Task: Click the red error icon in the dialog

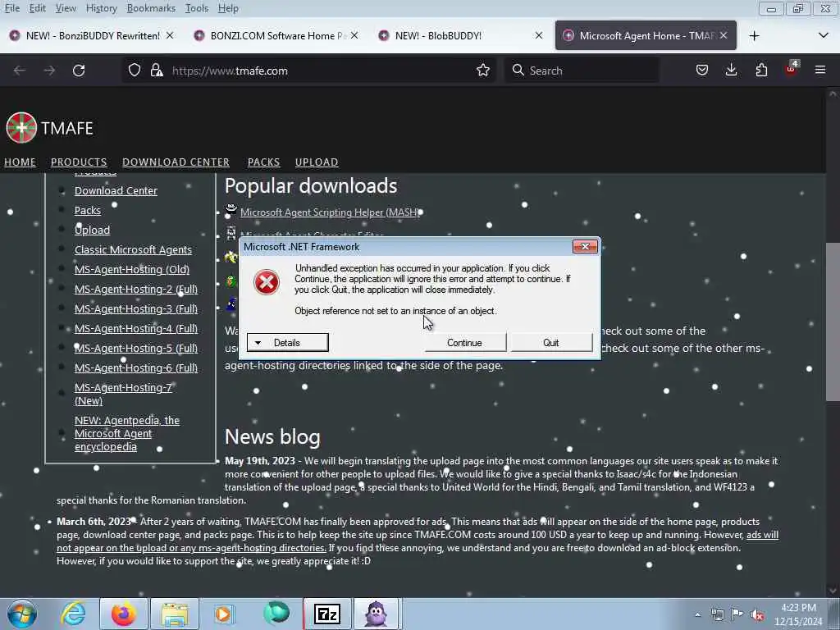Action: [x=267, y=282]
